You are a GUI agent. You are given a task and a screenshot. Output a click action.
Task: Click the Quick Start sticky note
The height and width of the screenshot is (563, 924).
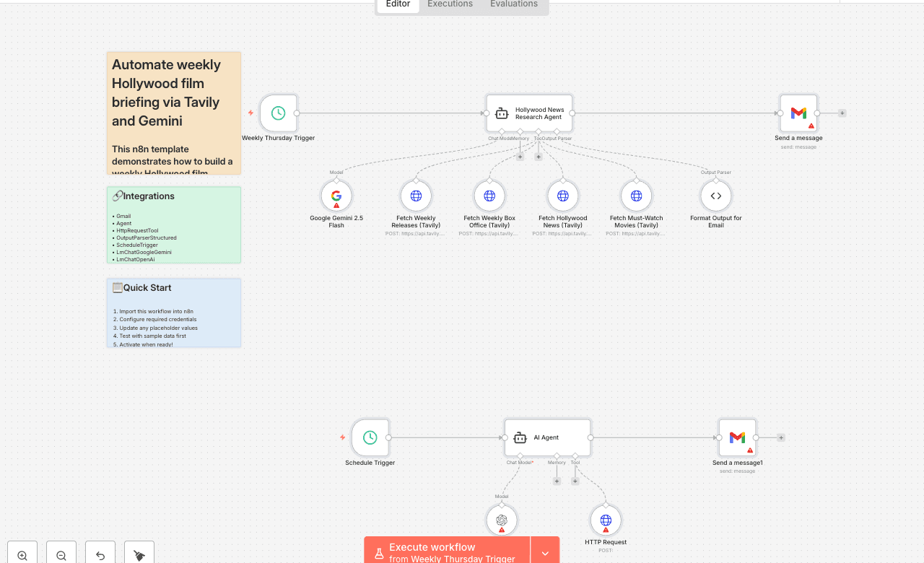coord(173,312)
